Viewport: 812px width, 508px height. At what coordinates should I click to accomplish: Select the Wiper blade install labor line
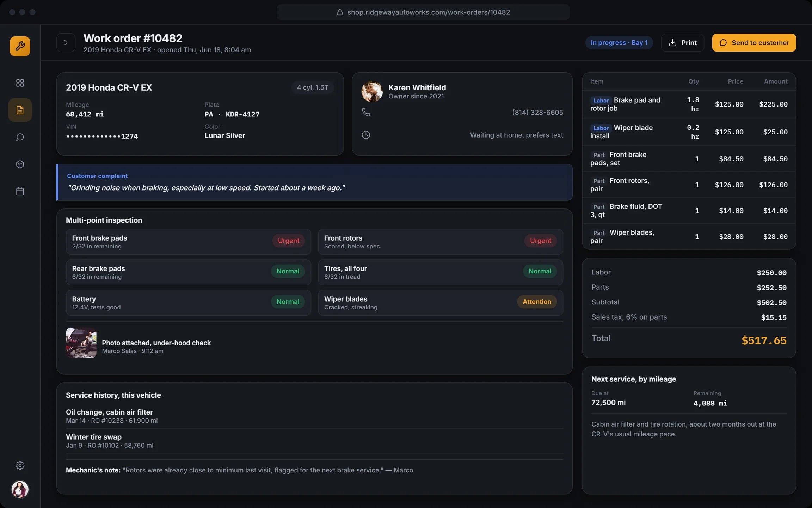[689, 132]
